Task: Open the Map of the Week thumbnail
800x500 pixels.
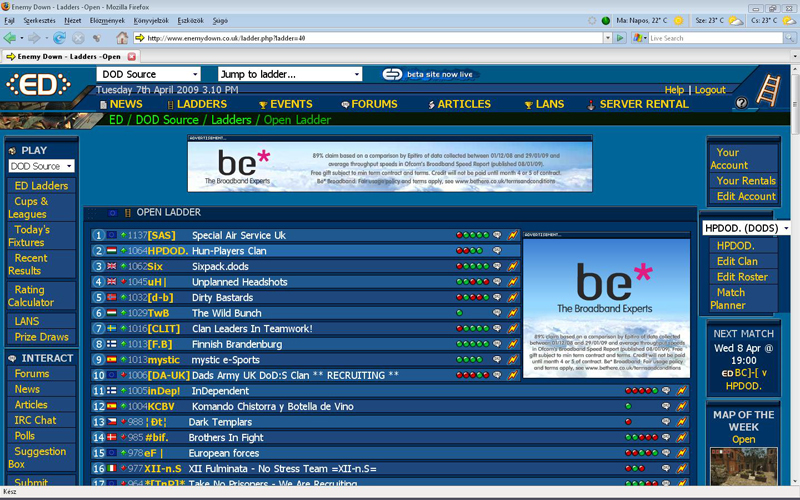Action: pos(743,467)
